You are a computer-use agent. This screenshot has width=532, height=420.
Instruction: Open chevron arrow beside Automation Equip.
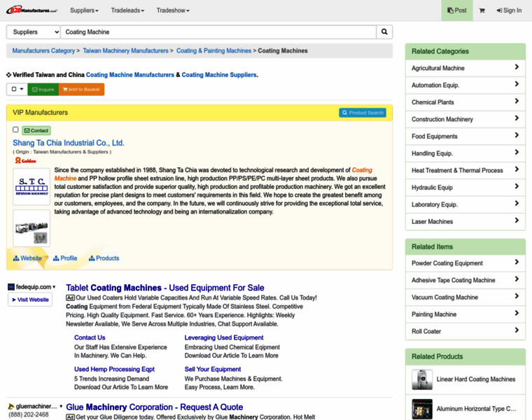coord(517,84)
